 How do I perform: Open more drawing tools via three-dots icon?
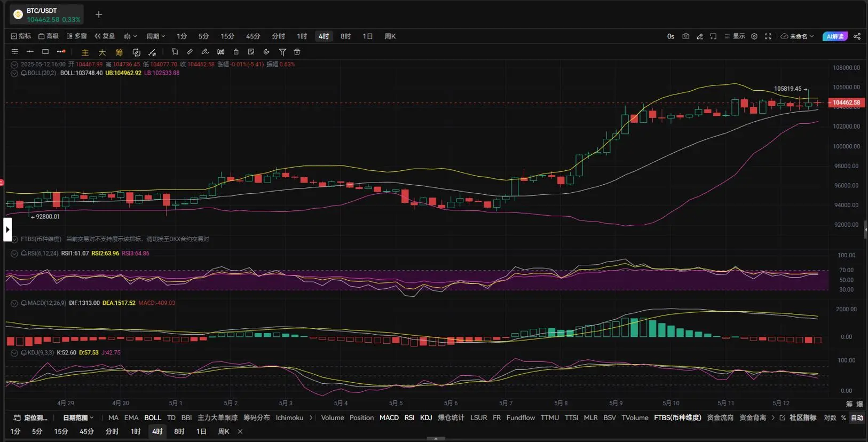[61, 52]
